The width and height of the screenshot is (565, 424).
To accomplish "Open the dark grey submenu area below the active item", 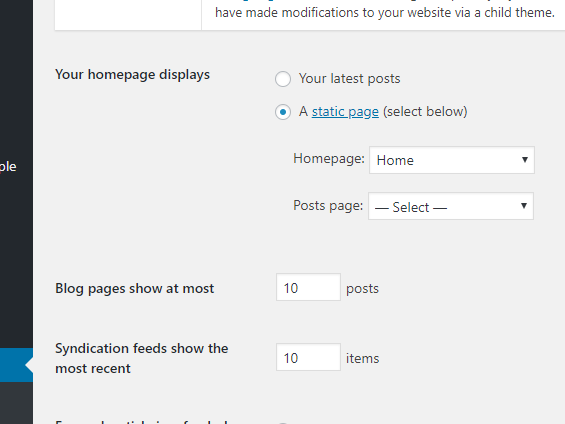I will [x=16, y=403].
